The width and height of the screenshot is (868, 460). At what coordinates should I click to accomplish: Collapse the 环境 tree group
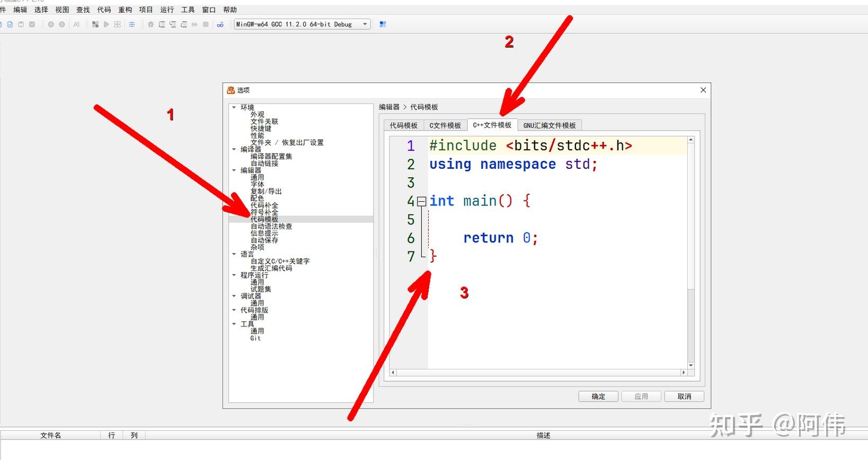tap(234, 107)
